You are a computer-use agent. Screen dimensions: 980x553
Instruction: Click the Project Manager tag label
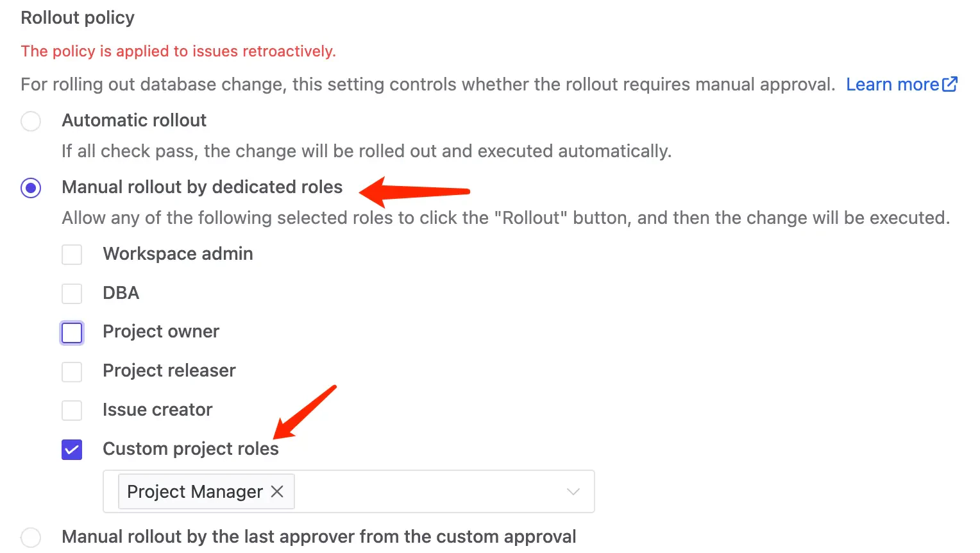[194, 491]
